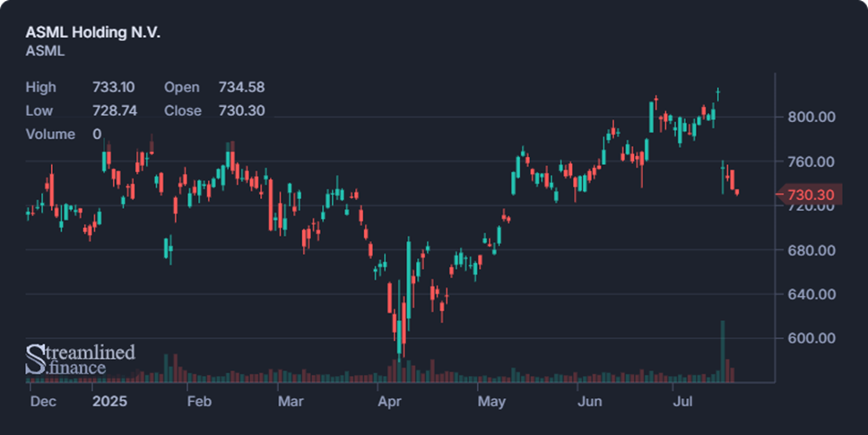Click the current price tag 730.30

(x=810, y=195)
